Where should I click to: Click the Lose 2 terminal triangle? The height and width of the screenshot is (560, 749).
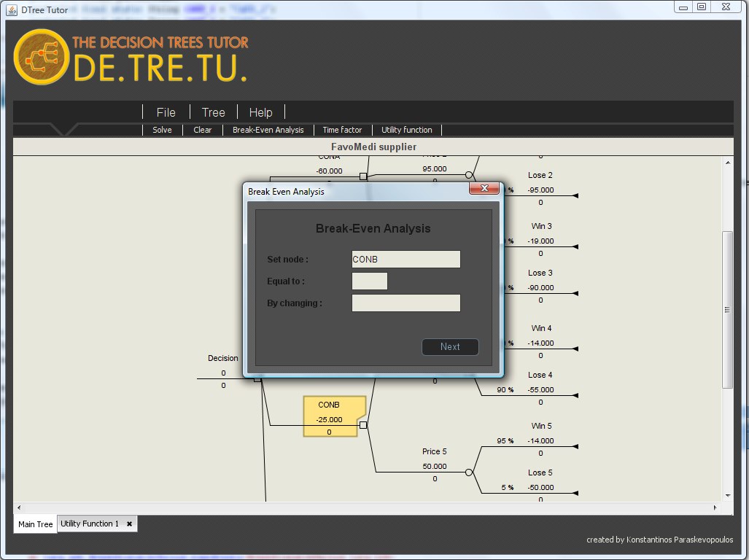click(575, 196)
